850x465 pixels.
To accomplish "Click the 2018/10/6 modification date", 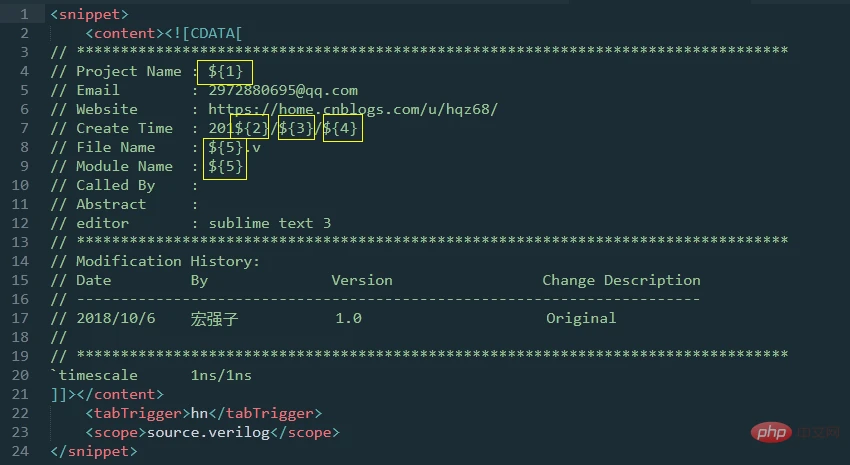I will point(115,318).
